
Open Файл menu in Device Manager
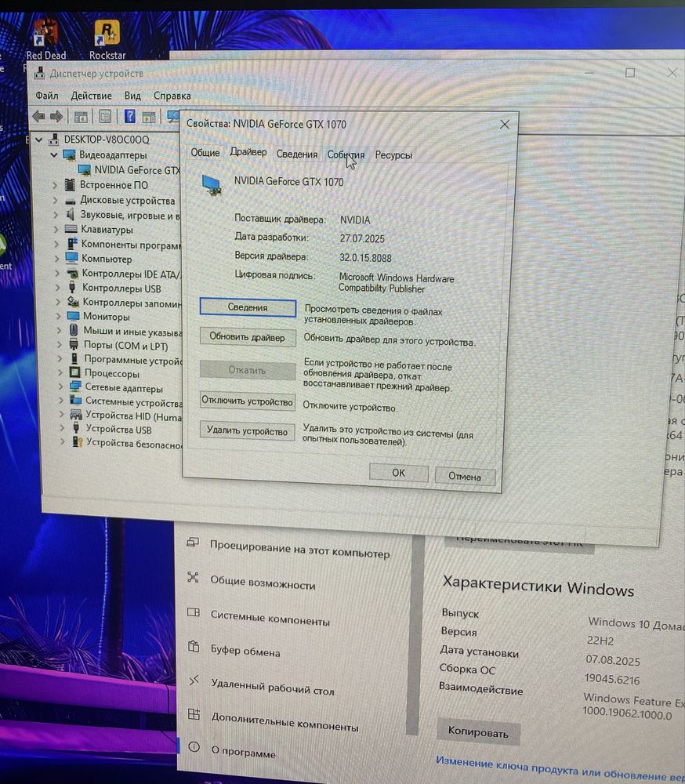(x=46, y=96)
